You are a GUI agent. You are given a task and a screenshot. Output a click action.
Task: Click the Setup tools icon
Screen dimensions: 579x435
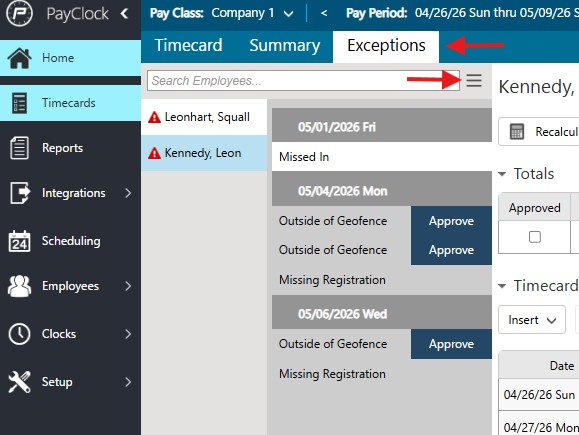pyautogui.click(x=19, y=382)
